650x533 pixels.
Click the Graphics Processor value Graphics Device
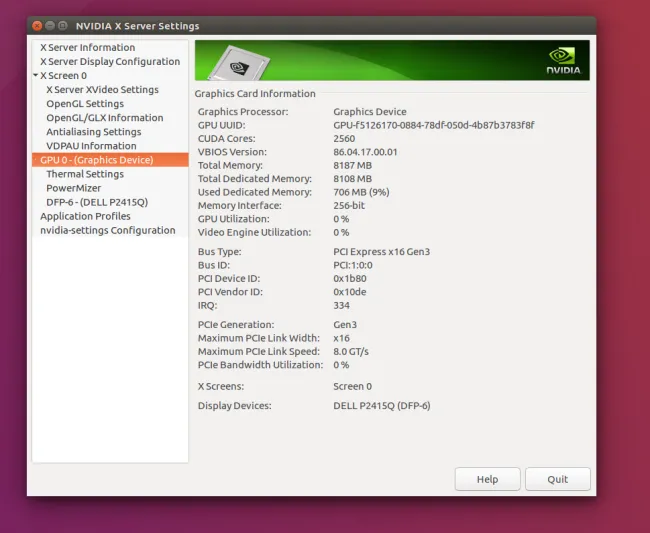pyautogui.click(x=370, y=112)
